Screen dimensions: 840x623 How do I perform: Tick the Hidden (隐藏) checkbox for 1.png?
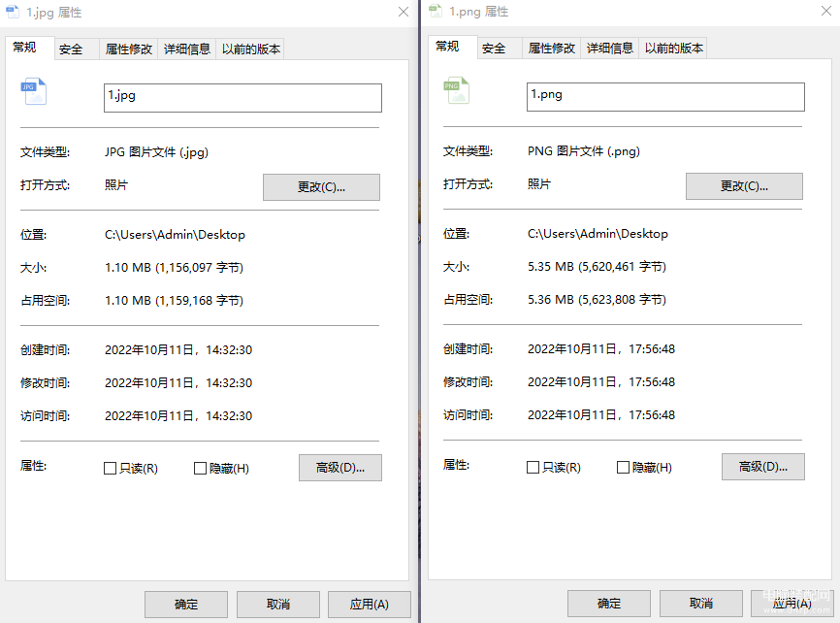(623, 468)
